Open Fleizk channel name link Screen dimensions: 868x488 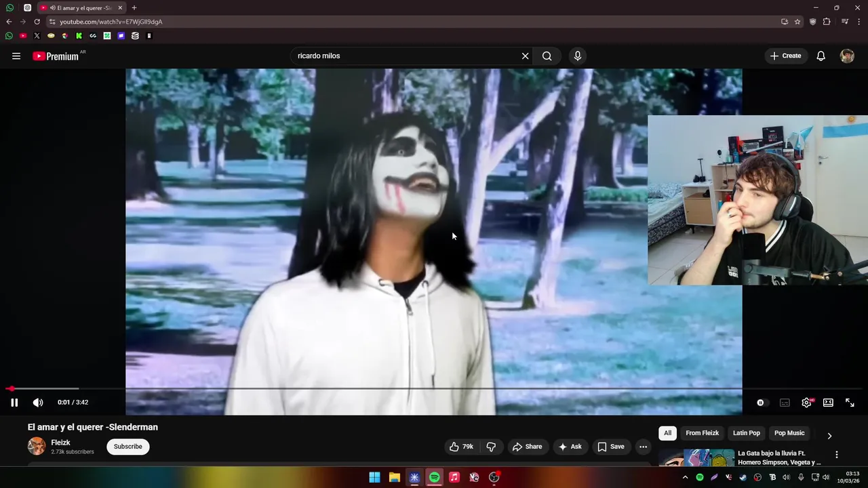pyautogui.click(x=60, y=443)
